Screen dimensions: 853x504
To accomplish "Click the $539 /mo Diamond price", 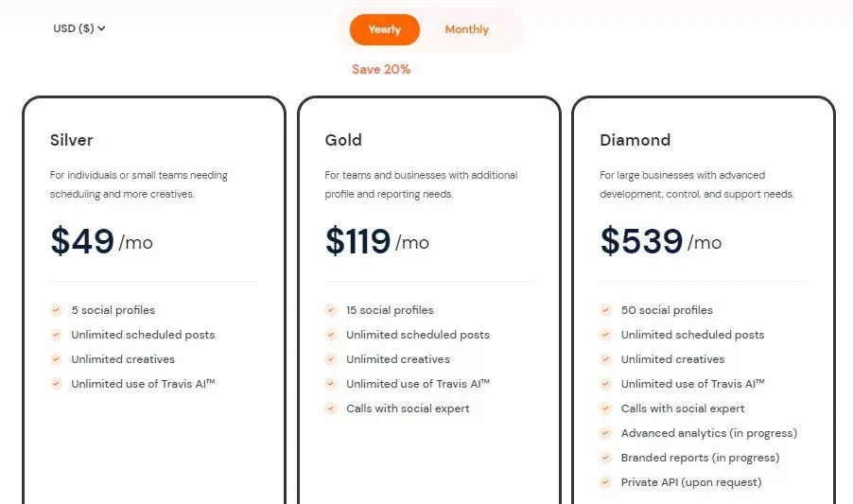I will tap(661, 241).
